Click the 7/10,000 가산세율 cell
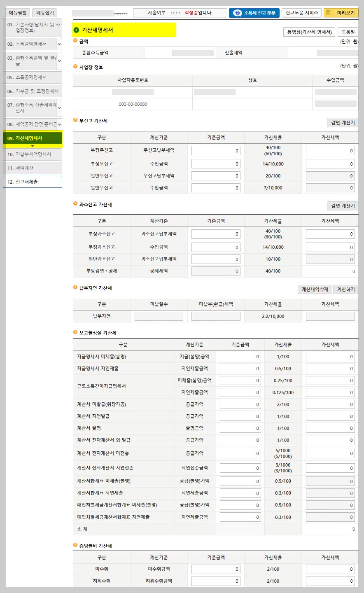The image size is (364, 593). tap(273, 188)
